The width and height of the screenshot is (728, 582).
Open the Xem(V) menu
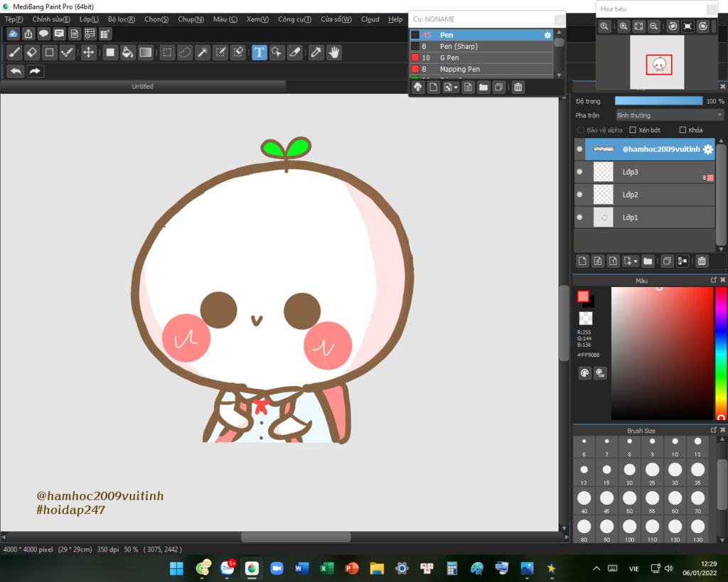257,19
